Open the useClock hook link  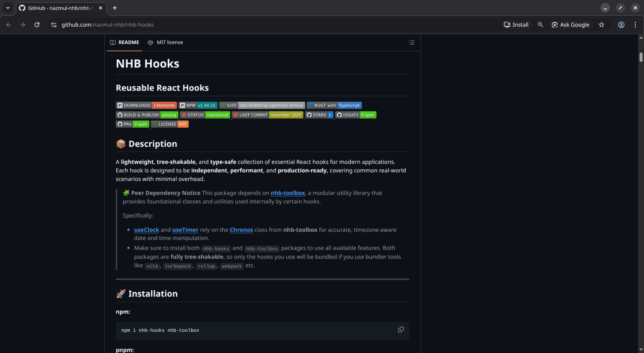click(x=147, y=230)
